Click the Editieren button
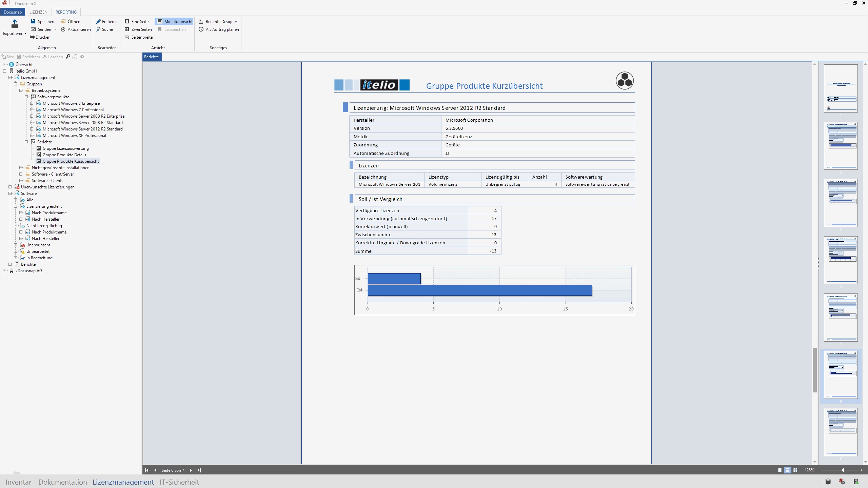The width and height of the screenshot is (868, 488). click(x=106, y=21)
